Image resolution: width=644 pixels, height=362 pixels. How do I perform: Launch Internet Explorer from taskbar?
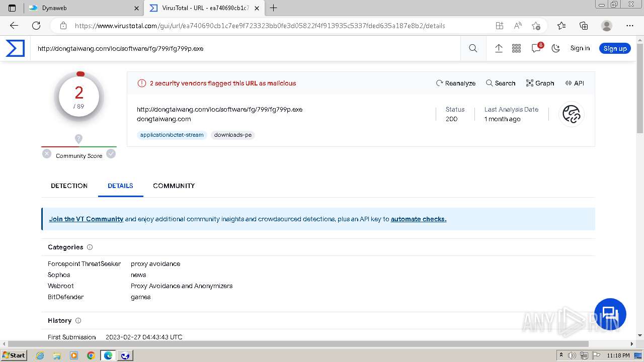[x=40, y=355]
